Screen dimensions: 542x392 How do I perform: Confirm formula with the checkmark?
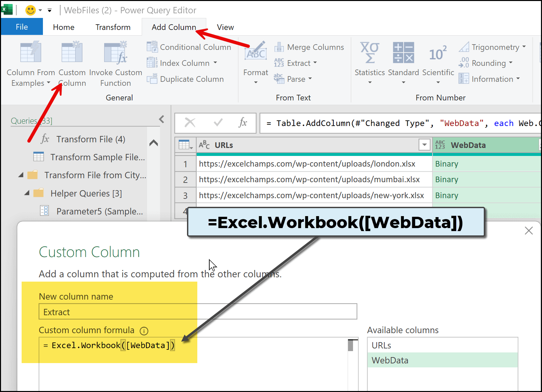(218, 123)
